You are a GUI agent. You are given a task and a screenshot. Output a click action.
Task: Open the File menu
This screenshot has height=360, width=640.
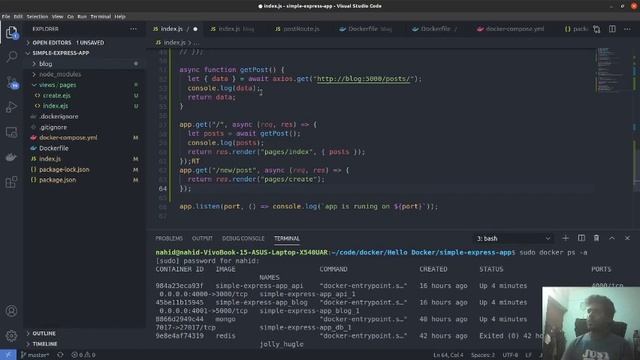[x=6, y=17]
